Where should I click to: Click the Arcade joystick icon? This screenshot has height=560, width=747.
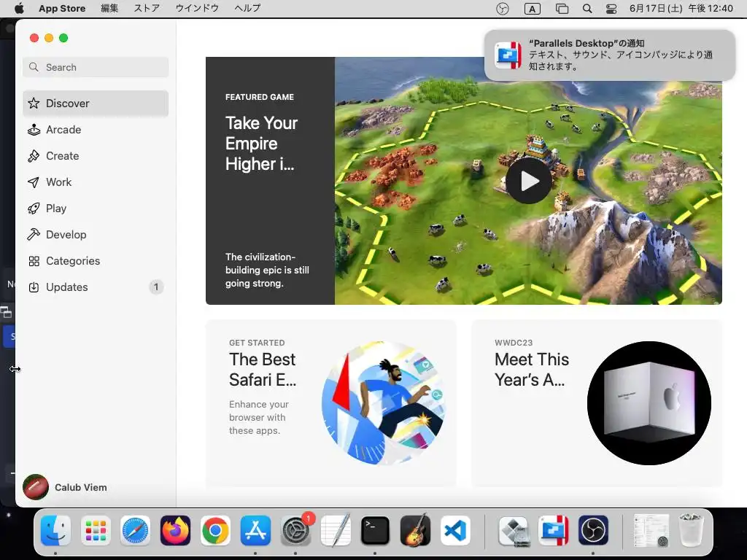point(34,130)
